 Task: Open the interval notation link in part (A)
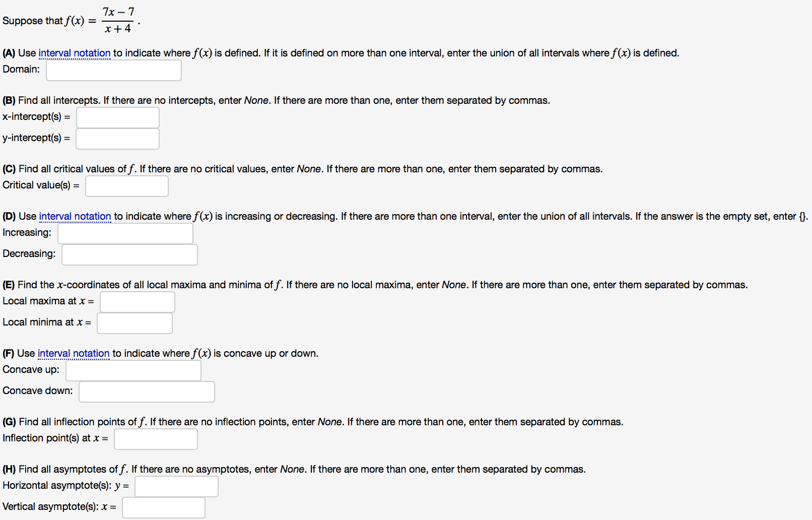pos(74,53)
